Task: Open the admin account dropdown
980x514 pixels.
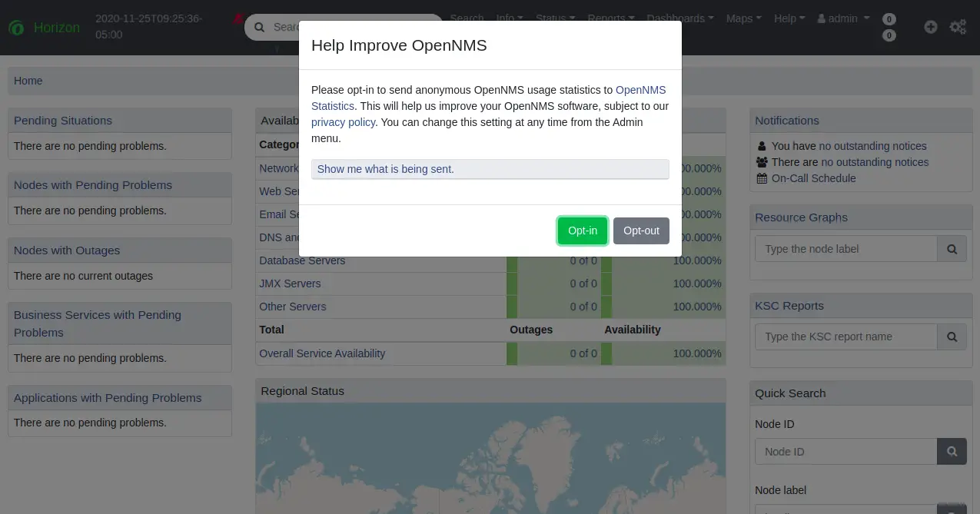Action: point(843,18)
